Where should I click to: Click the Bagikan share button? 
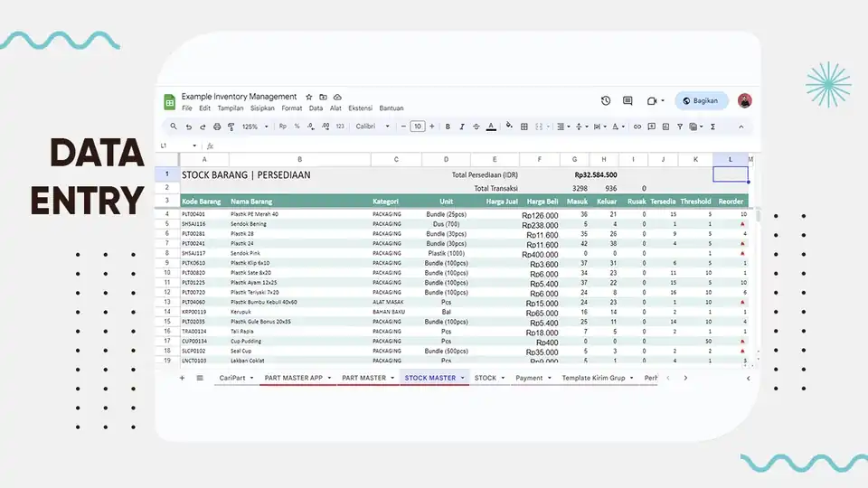701,100
